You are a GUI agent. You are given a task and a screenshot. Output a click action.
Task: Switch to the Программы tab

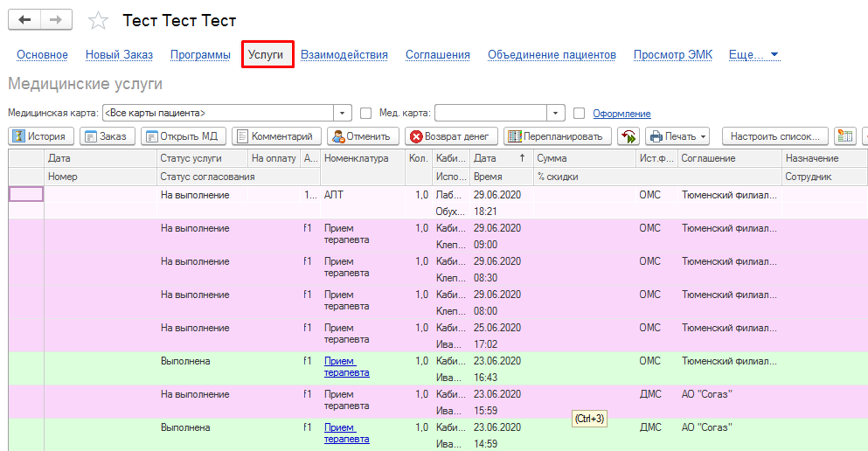tap(200, 55)
